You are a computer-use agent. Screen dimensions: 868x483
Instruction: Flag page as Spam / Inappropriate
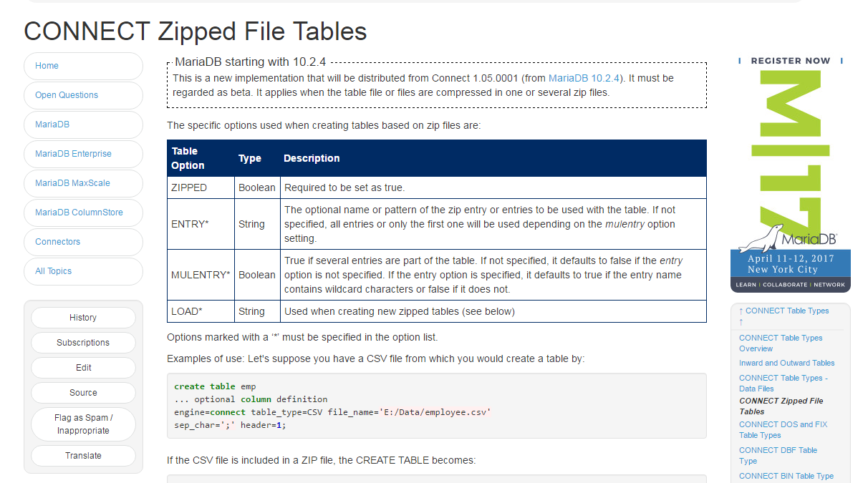(x=83, y=424)
